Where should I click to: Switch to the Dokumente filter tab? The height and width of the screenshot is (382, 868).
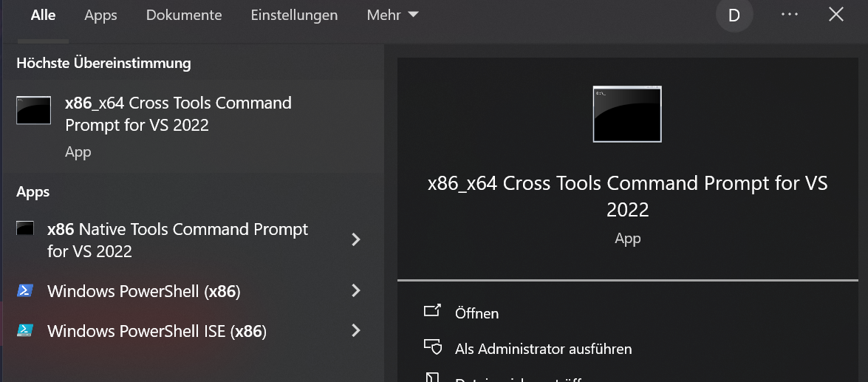[x=184, y=16]
